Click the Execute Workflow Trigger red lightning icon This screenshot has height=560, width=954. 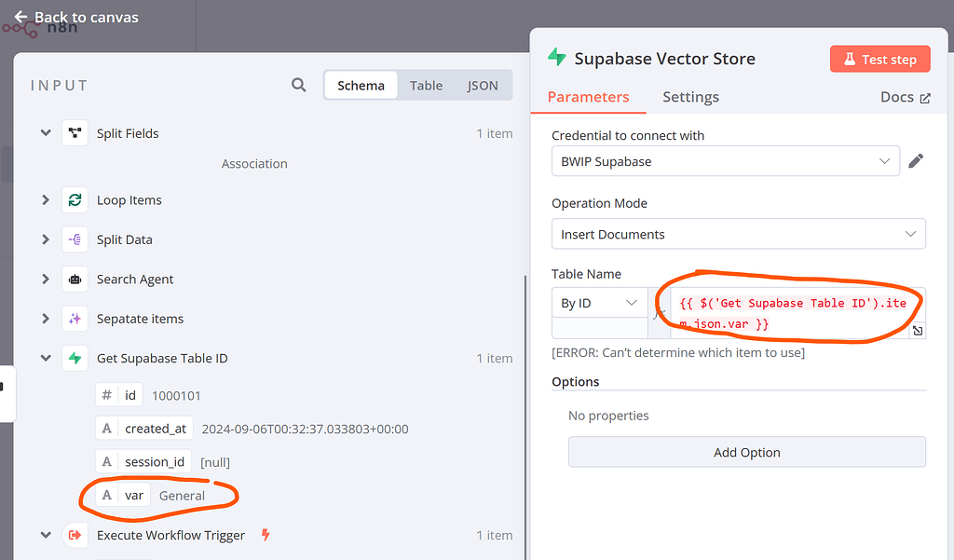[266, 534]
